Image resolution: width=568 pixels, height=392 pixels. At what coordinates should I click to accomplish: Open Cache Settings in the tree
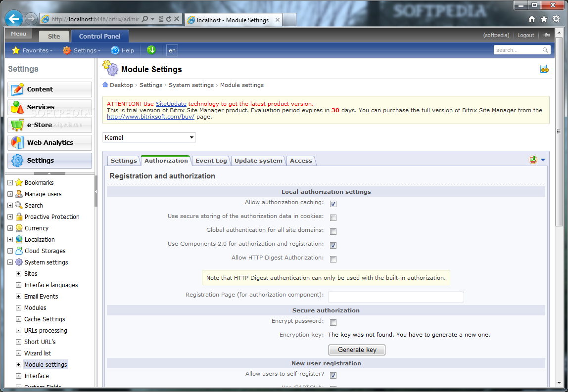[45, 319]
